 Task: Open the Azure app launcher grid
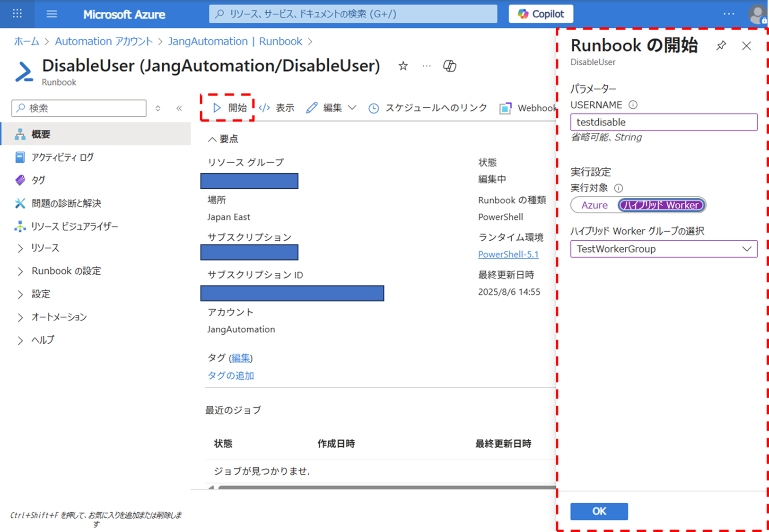tap(17, 13)
